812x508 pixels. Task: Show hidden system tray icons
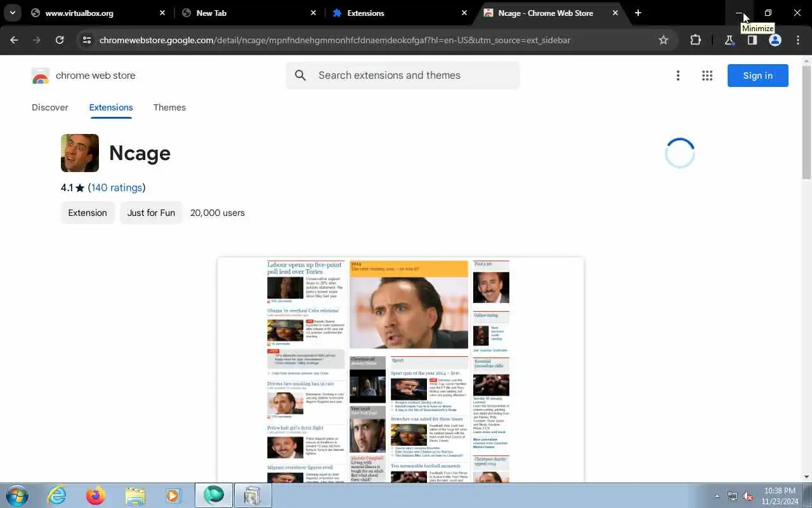(x=717, y=496)
